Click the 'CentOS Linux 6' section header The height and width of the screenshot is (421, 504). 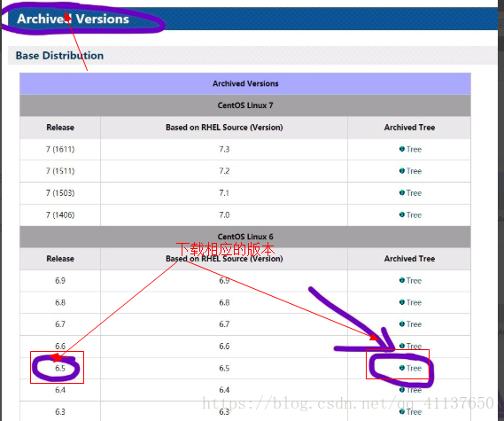[245, 237]
